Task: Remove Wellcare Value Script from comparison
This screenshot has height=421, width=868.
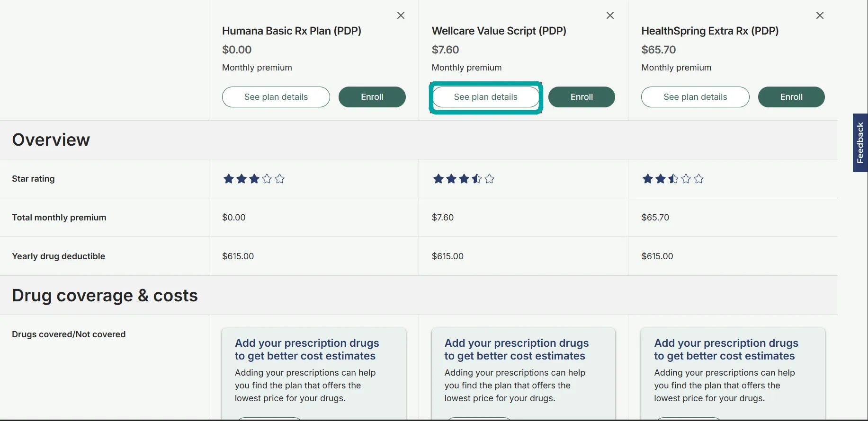Action: tap(610, 16)
